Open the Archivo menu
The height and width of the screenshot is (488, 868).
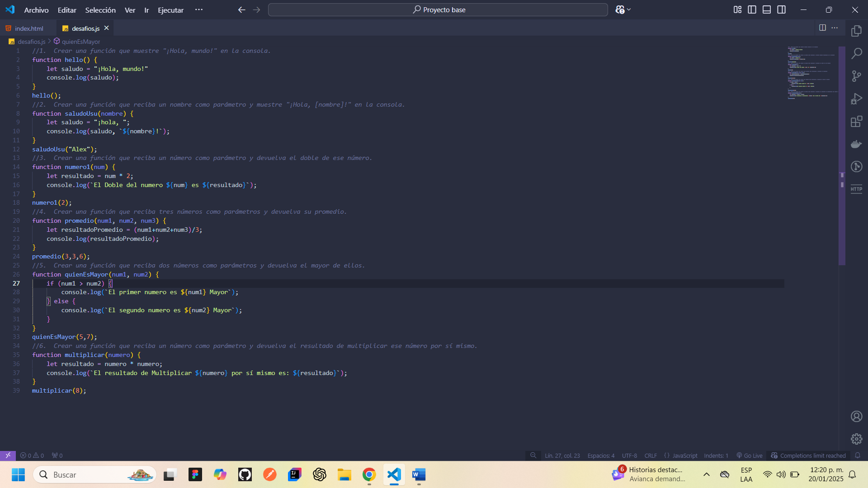36,10
